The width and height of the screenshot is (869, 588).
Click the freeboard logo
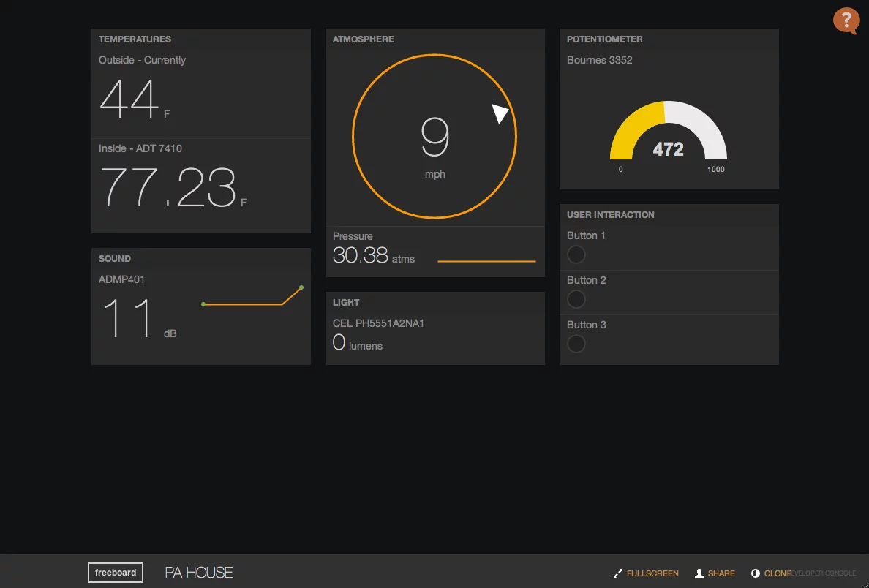tap(116, 573)
